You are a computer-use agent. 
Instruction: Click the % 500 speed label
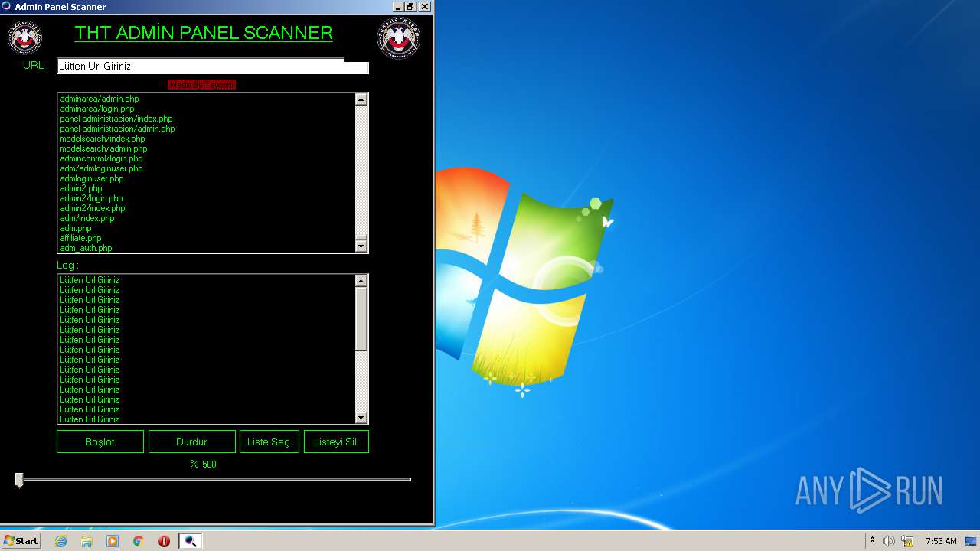pyautogui.click(x=204, y=465)
